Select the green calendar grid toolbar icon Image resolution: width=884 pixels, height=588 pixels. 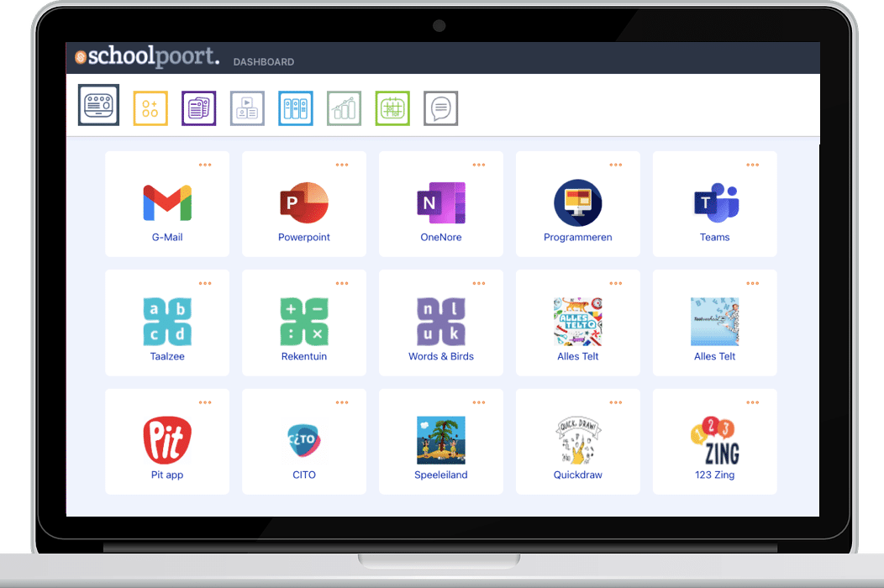coord(392,108)
